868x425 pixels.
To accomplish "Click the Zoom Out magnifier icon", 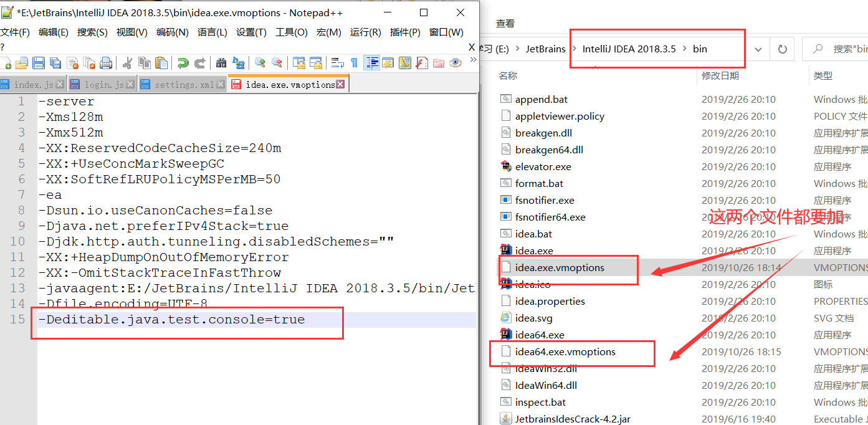I will click(277, 63).
